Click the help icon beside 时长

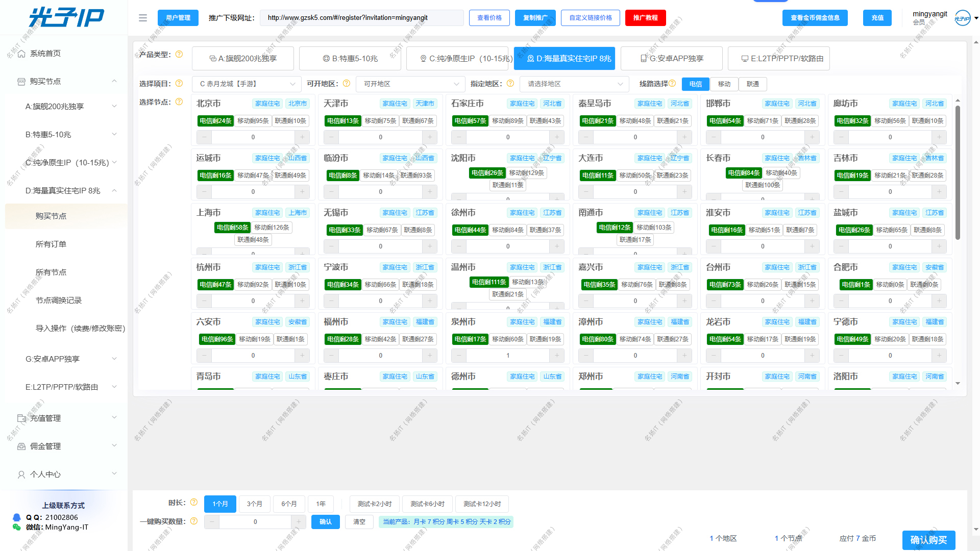point(194,503)
